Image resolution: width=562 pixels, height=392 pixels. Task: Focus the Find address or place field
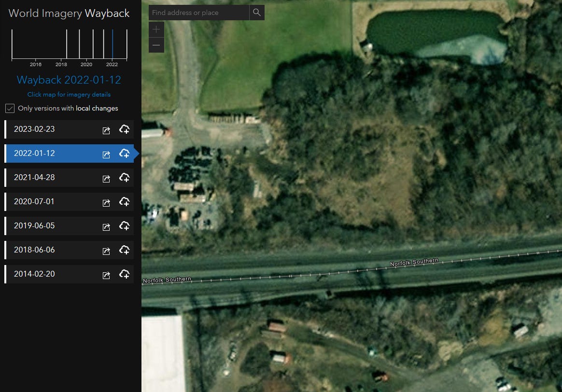point(199,13)
